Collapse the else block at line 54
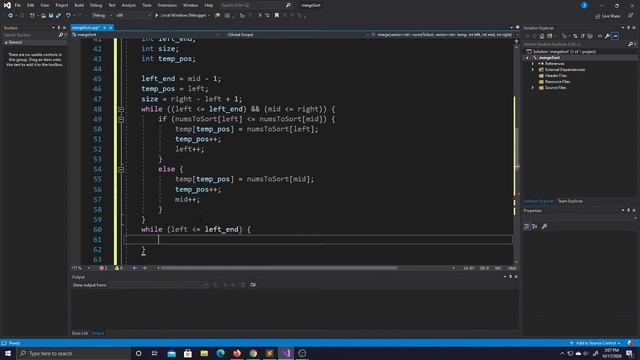 pyautogui.click(x=121, y=169)
